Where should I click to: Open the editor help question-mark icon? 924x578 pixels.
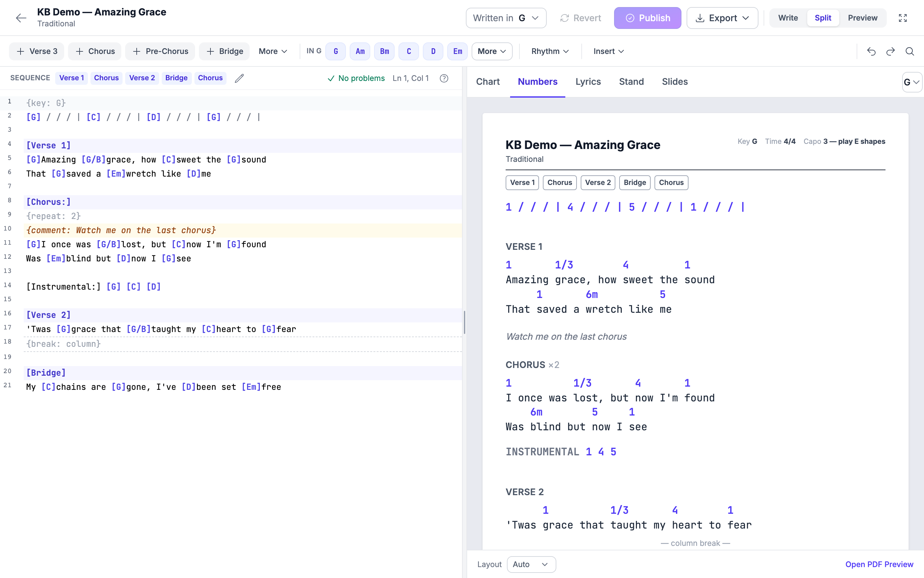(x=444, y=78)
